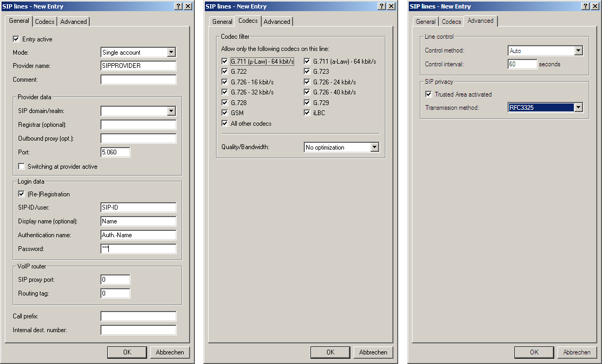Screen dimensions: 602x364
Task: Click the Provider name input field
Action: pyautogui.click(x=138, y=66)
